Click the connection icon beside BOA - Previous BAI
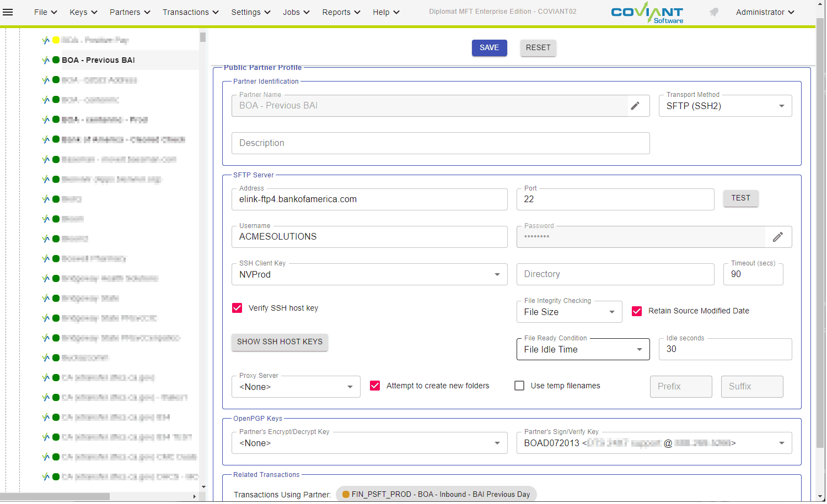This screenshot has width=827, height=504. 46,60
